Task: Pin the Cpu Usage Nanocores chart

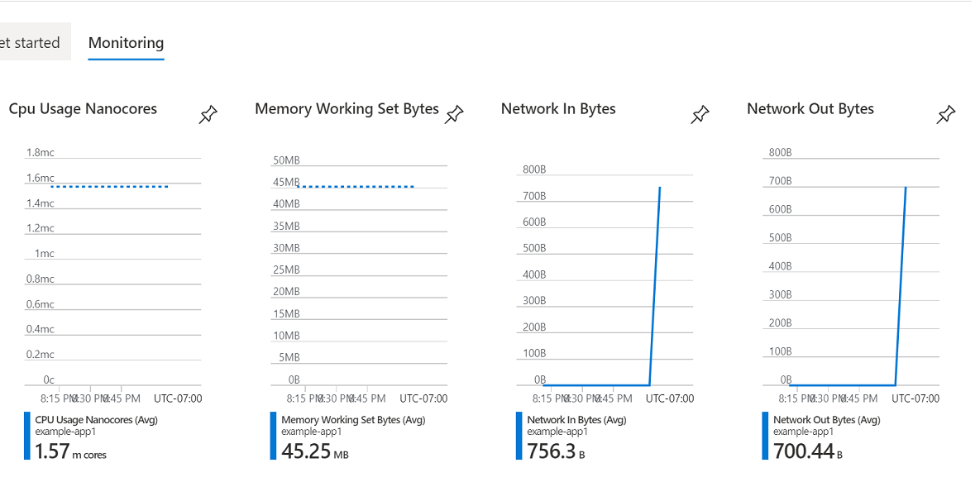Action: pos(208,113)
